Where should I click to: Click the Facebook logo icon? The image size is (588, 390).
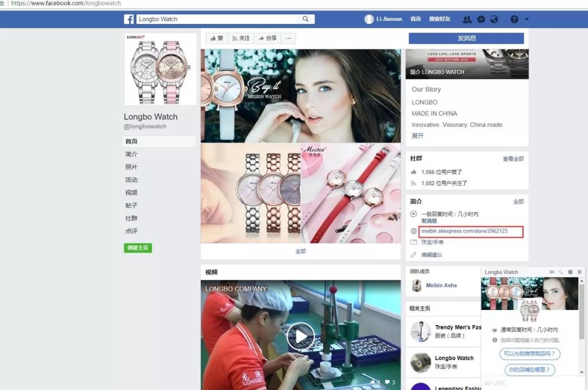click(128, 19)
